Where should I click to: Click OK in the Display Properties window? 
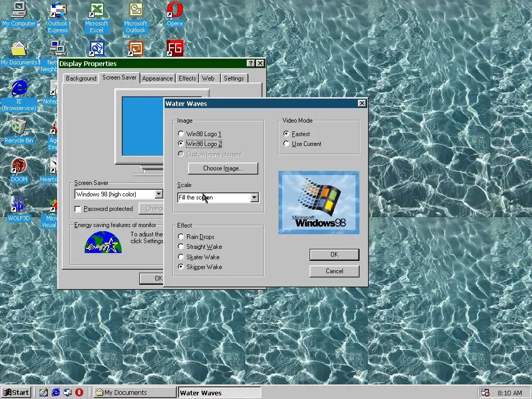[x=152, y=278]
